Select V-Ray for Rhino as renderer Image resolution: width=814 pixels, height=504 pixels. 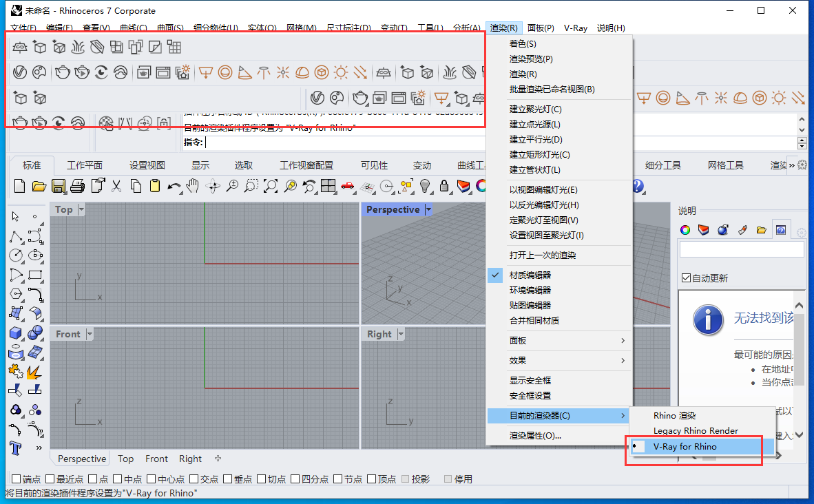[x=701, y=446]
